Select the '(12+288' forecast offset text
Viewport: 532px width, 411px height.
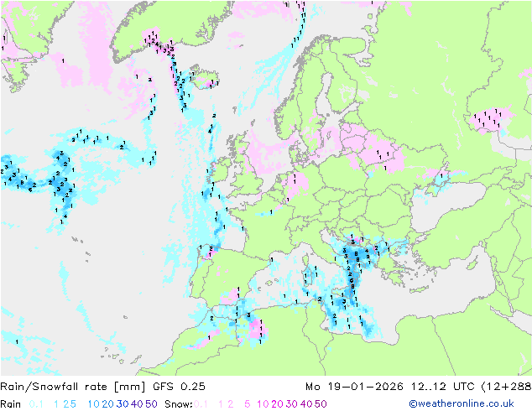click(x=507, y=387)
